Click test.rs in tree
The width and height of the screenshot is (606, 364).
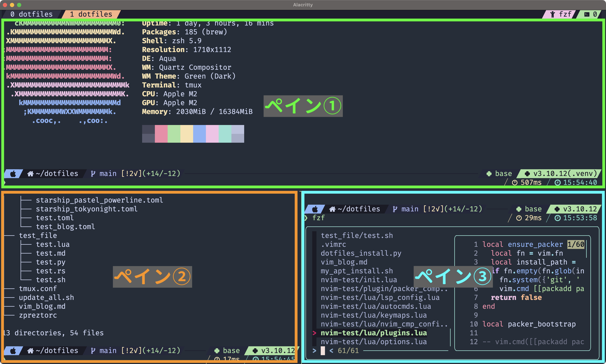click(x=50, y=271)
